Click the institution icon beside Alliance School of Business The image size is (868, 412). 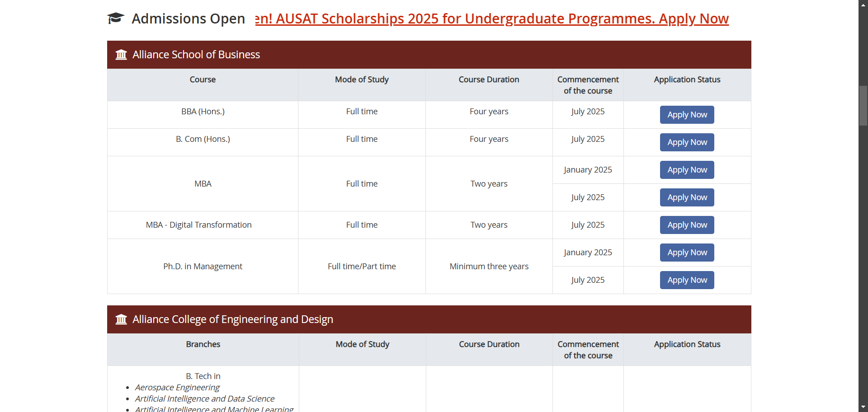pyautogui.click(x=121, y=55)
